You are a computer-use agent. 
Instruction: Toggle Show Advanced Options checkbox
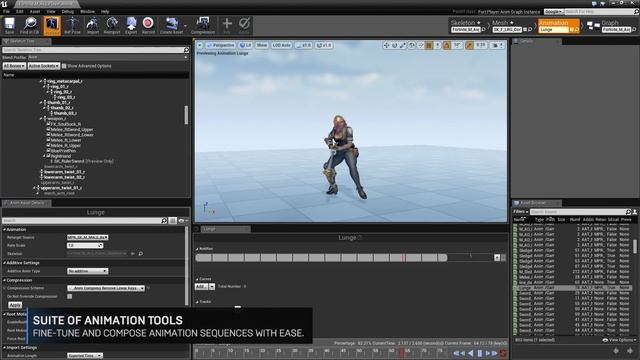point(64,66)
